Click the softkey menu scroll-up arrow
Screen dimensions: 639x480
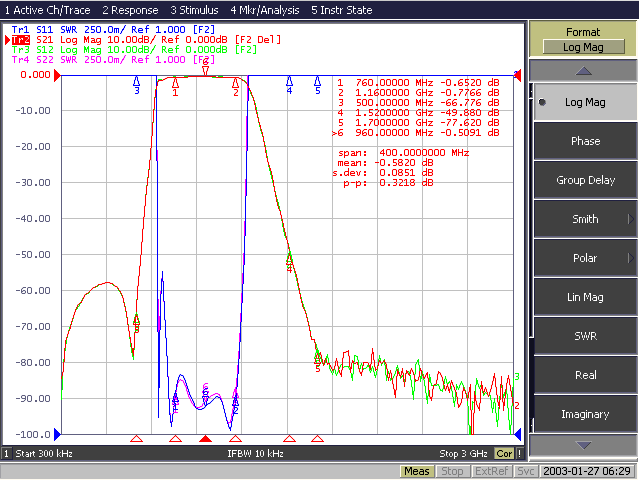pos(583,71)
